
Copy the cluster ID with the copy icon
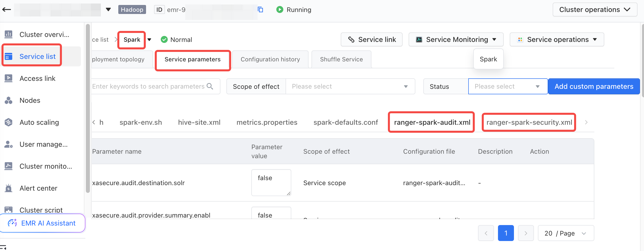pyautogui.click(x=260, y=9)
